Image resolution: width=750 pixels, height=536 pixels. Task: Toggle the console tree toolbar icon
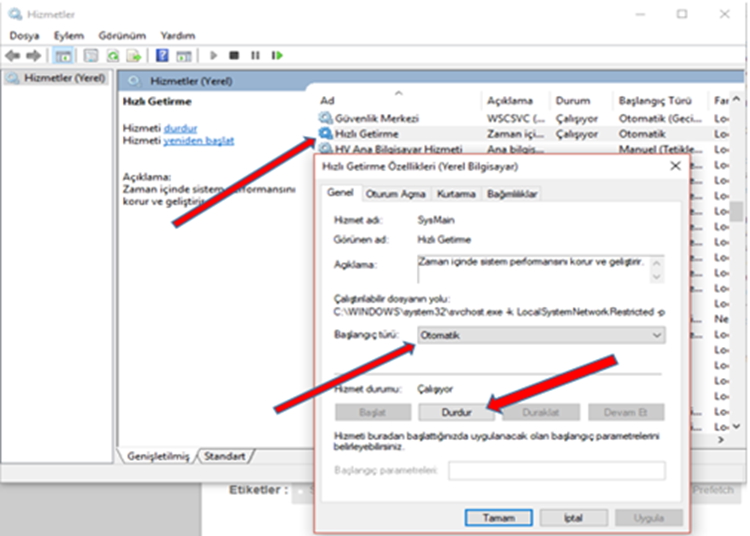[x=63, y=56]
